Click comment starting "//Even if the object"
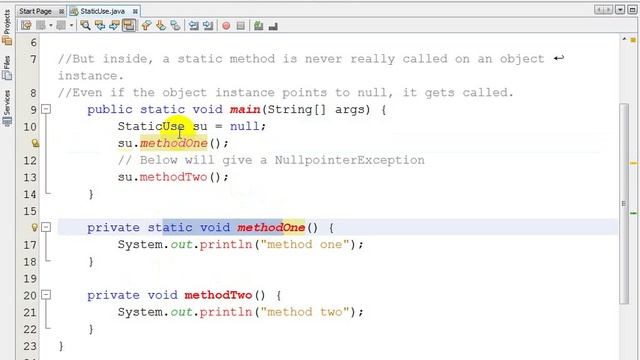This screenshot has height=360, width=640. [x=285, y=93]
